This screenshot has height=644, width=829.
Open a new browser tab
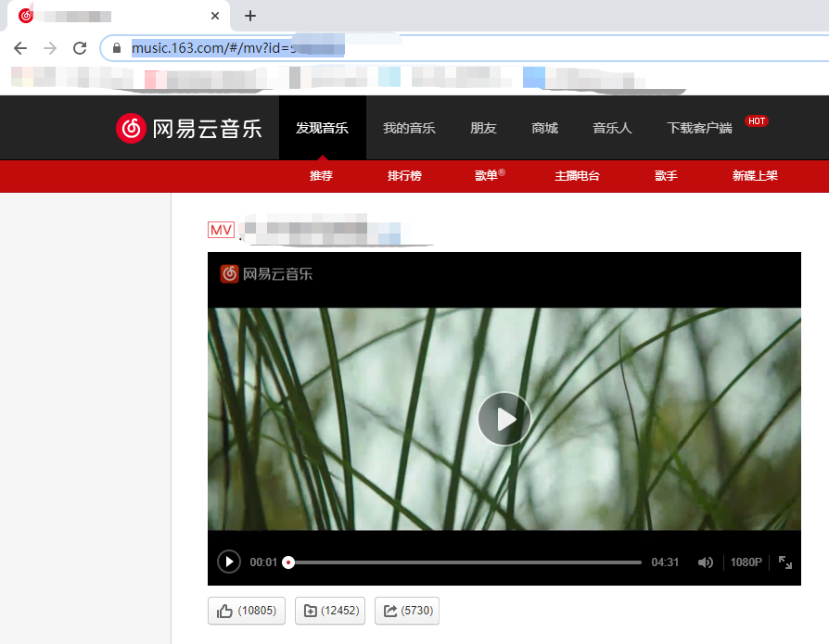coord(250,16)
